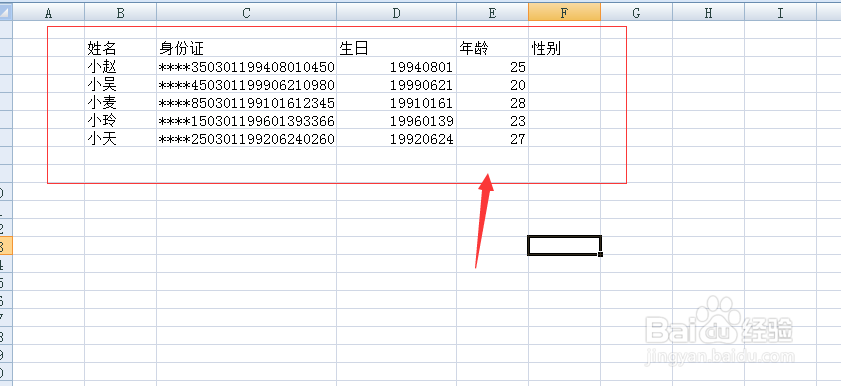Viewport: 841px width, 386px height.
Task: Click the fill handle of selected cell
Action: coord(600,254)
